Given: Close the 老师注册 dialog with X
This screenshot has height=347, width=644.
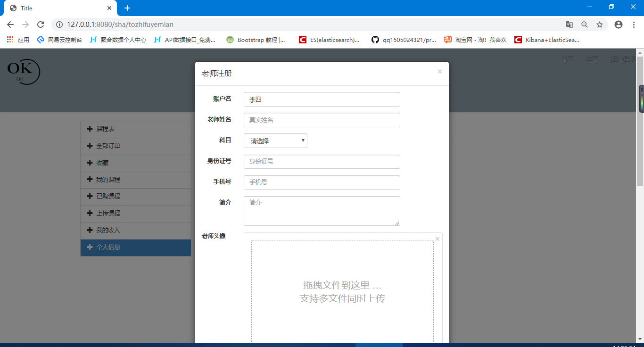Looking at the screenshot, I should 439,72.
